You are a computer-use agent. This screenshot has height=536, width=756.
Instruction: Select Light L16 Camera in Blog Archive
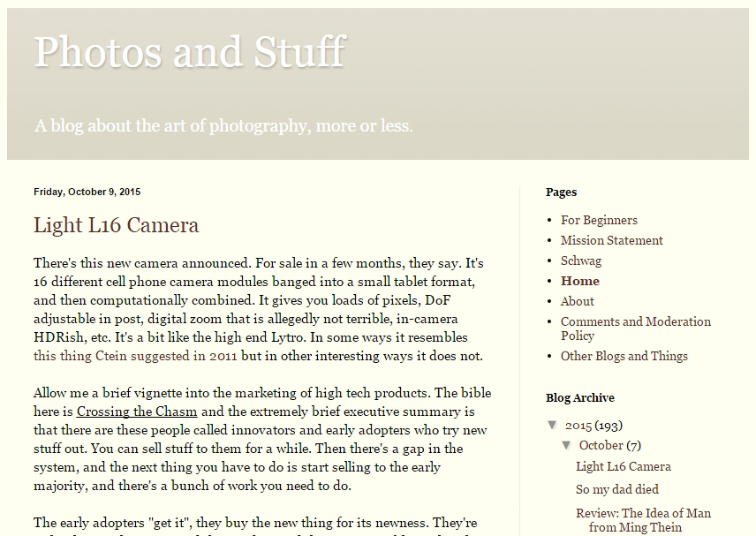623,466
